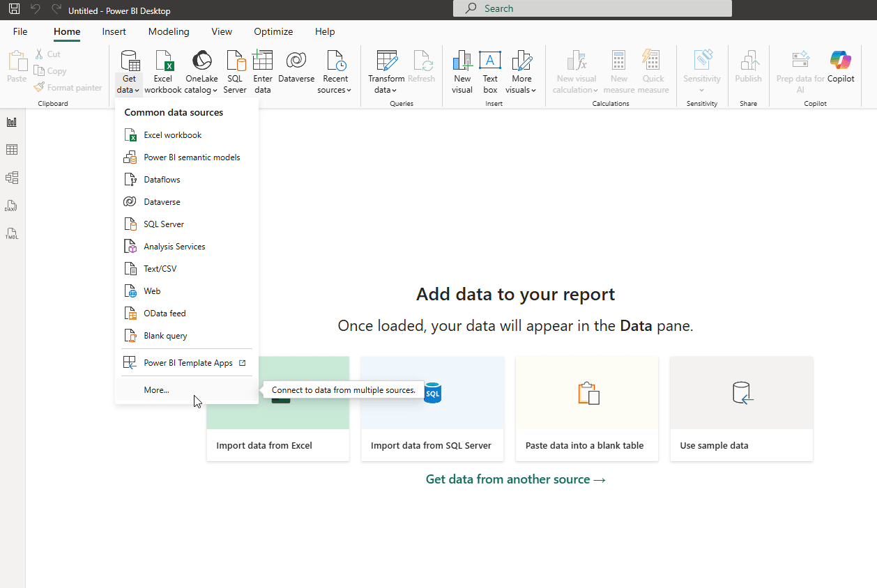Expand the Recent sources dropdown
Viewport: 877px width, 588px height.
pyautogui.click(x=349, y=90)
